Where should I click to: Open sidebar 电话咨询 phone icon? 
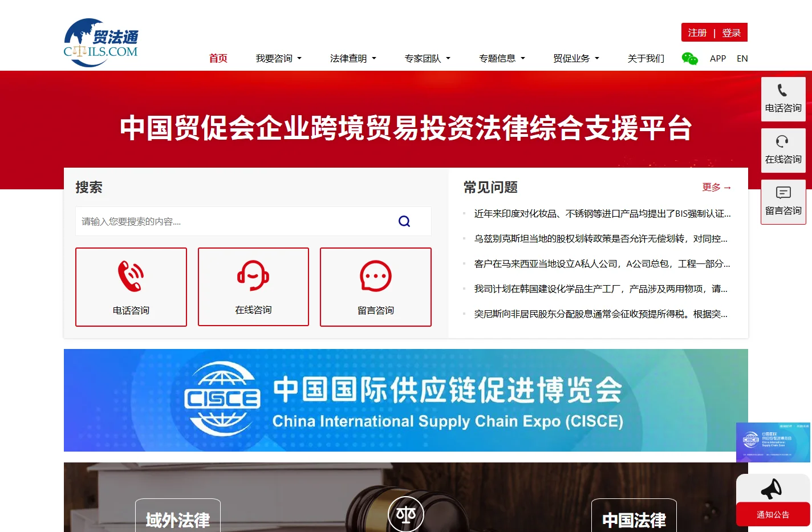782,90
